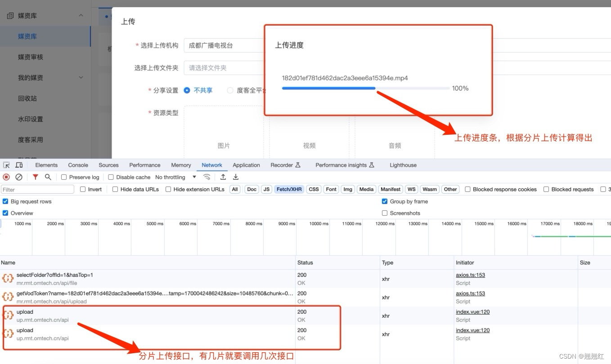Open 媒资审核 in the sidebar
Screen dimensions: 611x364
point(31,57)
